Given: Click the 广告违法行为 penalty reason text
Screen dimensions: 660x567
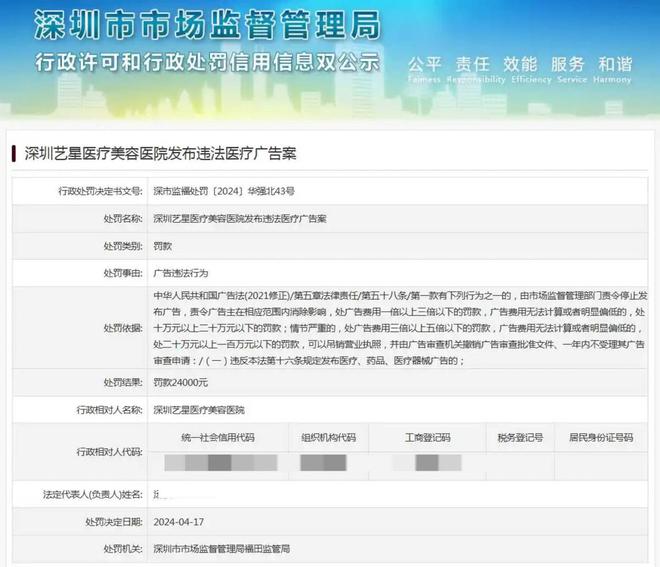Looking at the screenshot, I should click(179, 272).
